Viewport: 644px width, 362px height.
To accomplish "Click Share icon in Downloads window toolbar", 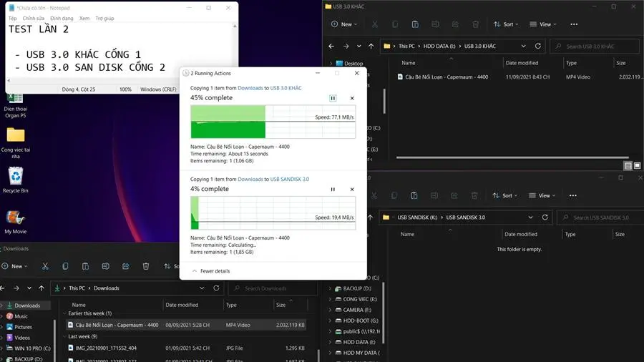I will point(126,266).
